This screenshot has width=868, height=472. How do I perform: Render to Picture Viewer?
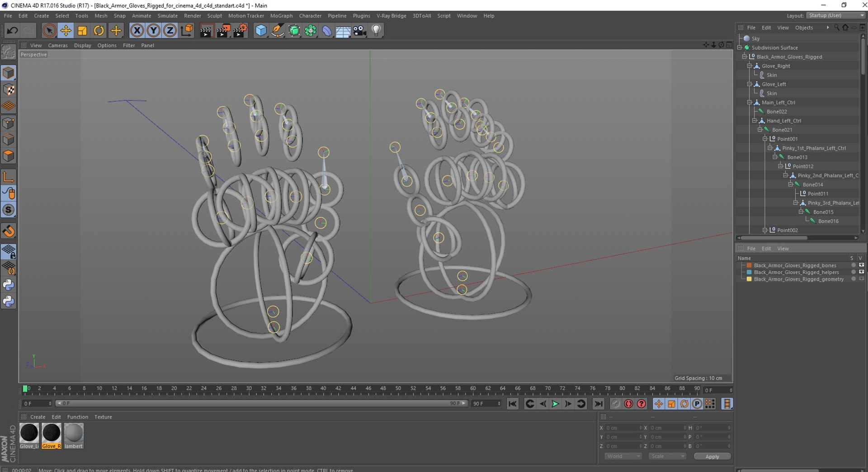[223, 30]
